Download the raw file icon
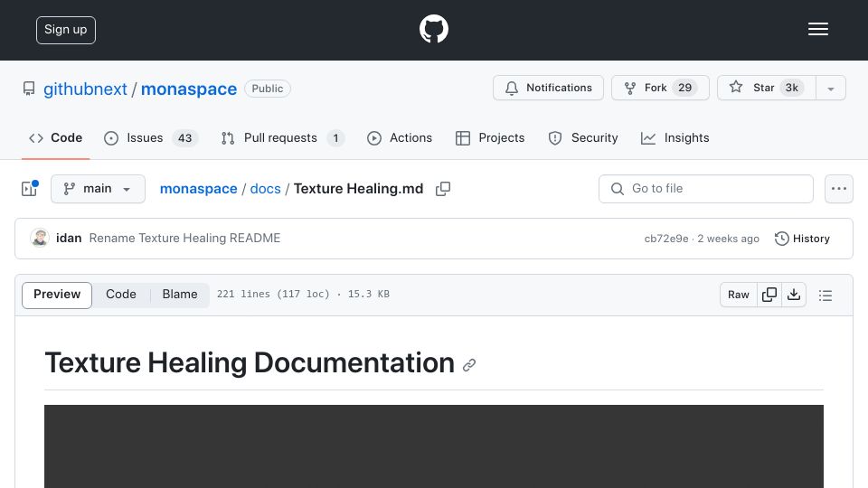 [x=794, y=295]
